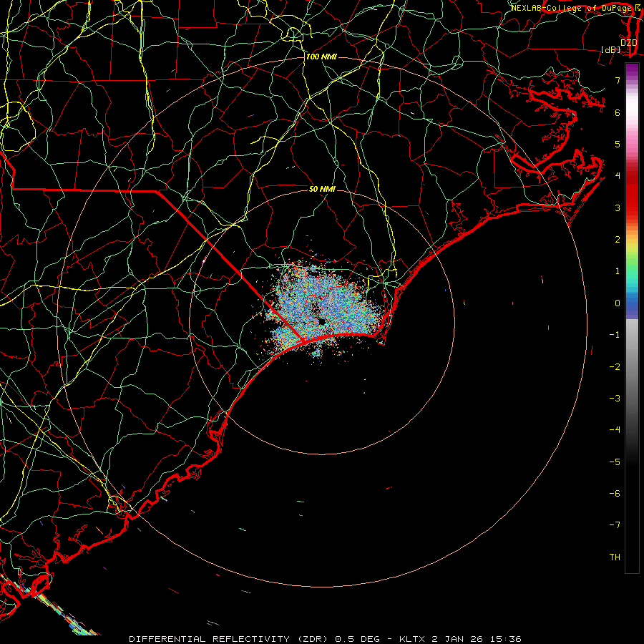Click the black radar site dot in echoes
644x644 pixels.
click(x=322, y=321)
